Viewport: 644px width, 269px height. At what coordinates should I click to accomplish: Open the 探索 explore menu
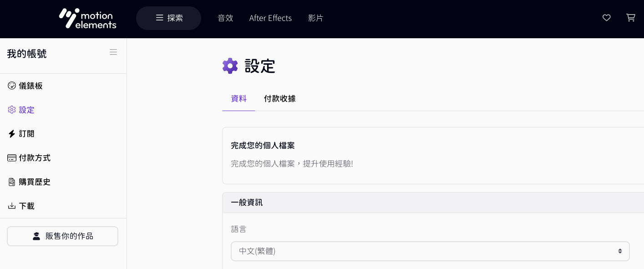tap(168, 18)
